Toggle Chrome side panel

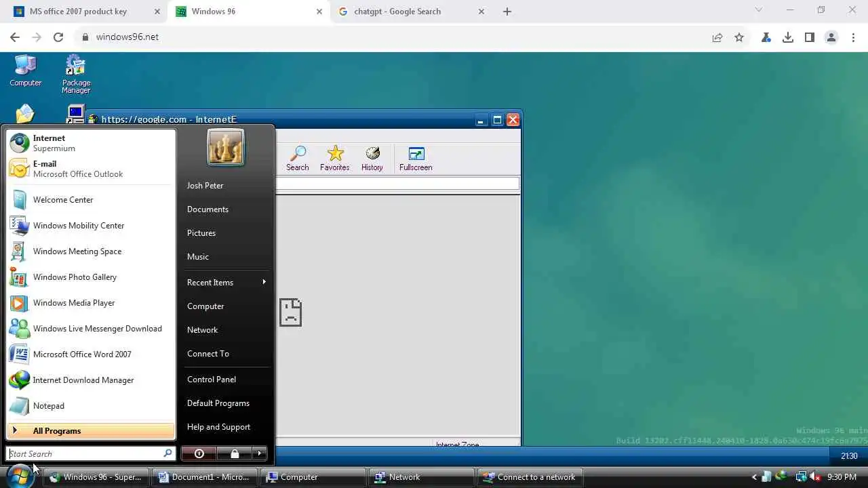(x=810, y=37)
